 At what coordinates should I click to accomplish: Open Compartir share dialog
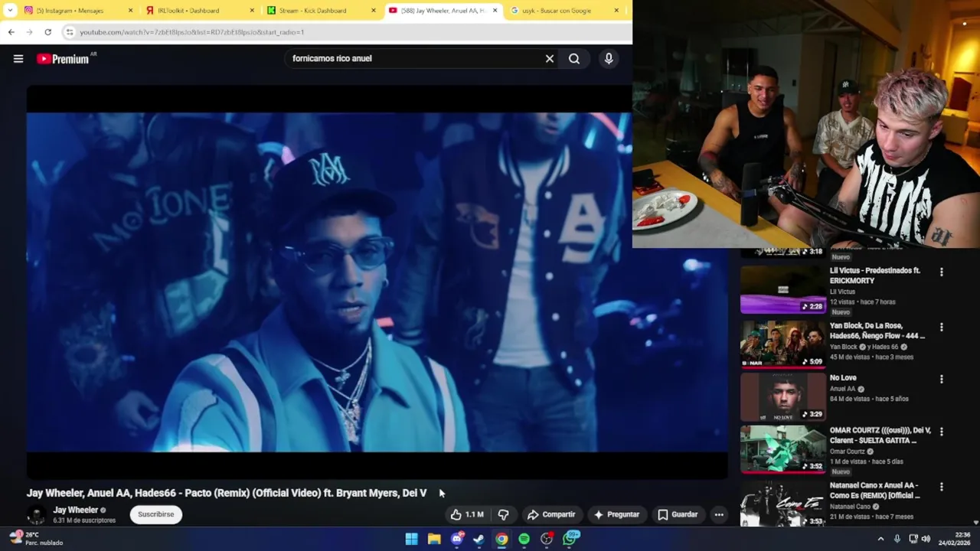tap(551, 514)
